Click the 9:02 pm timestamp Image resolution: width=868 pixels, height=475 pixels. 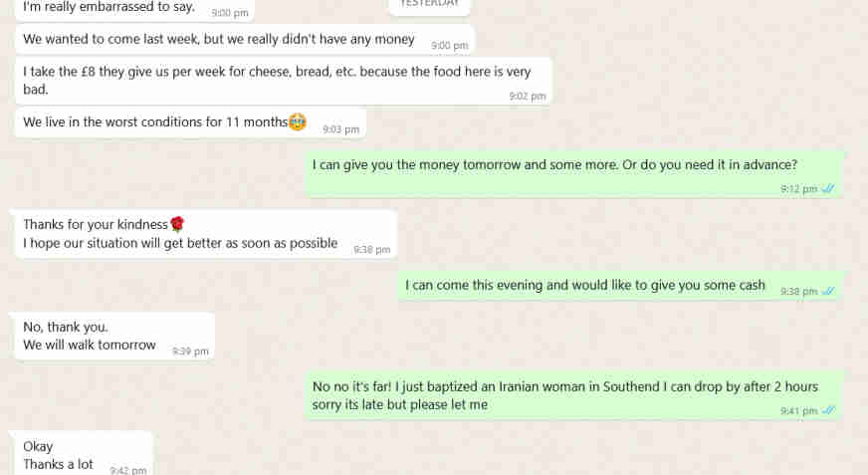click(527, 97)
